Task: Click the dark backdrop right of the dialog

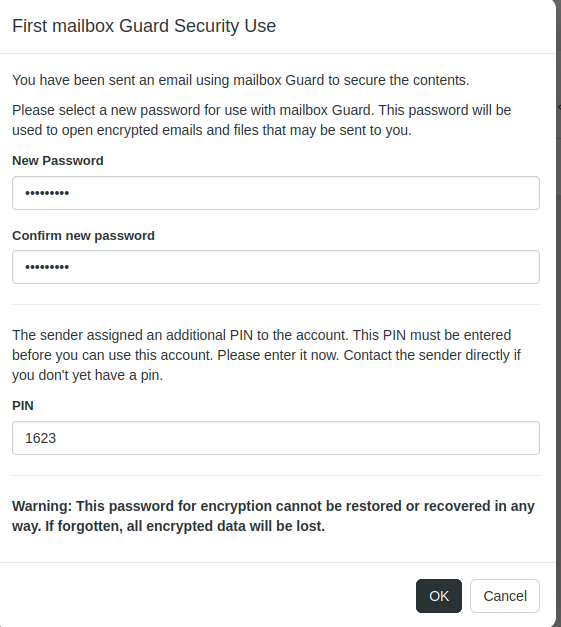Action: pyautogui.click(x=559, y=320)
